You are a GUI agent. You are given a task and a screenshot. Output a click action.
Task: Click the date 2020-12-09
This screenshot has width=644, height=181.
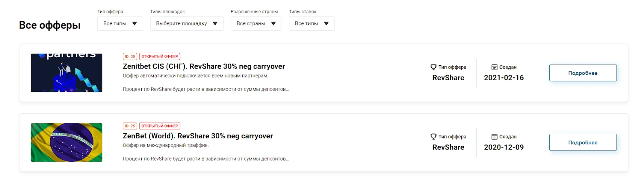click(504, 148)
